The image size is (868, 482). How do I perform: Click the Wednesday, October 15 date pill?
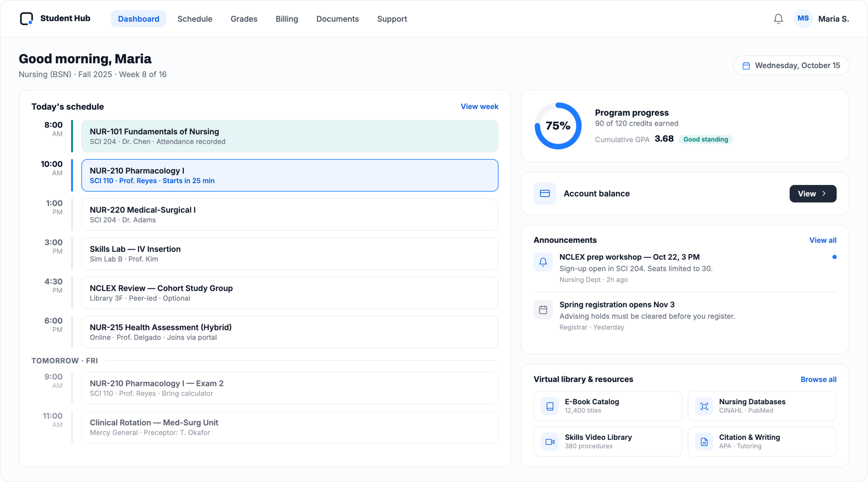coord(791,66)
